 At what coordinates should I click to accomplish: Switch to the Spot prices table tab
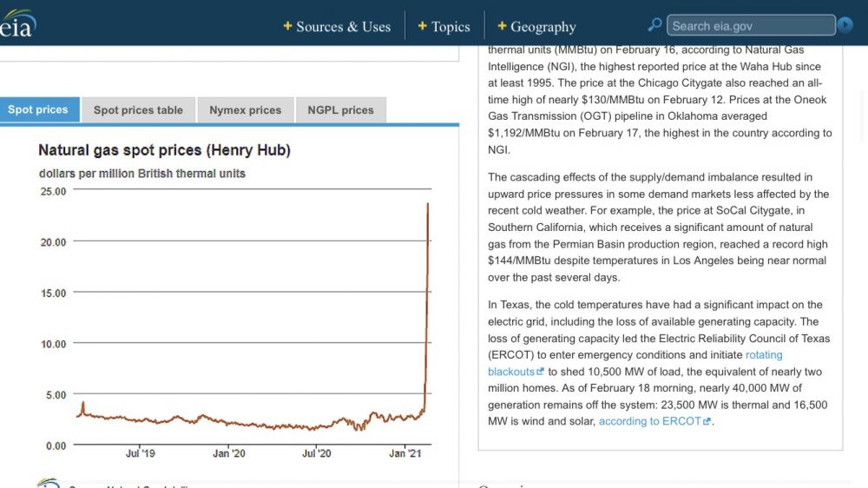coord(138,110)
